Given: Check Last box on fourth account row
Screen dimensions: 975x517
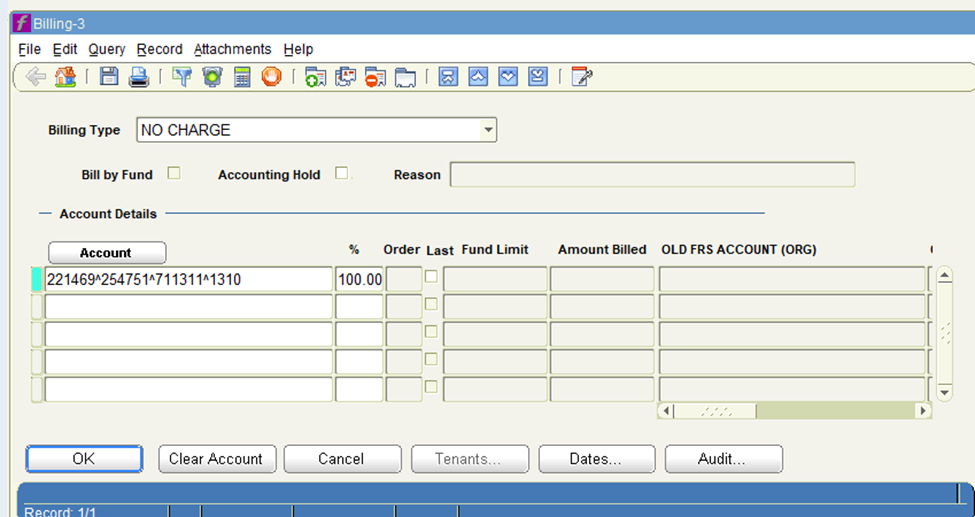Looking at the screenshot, I should pyautogui.click(x=431, y=359).
